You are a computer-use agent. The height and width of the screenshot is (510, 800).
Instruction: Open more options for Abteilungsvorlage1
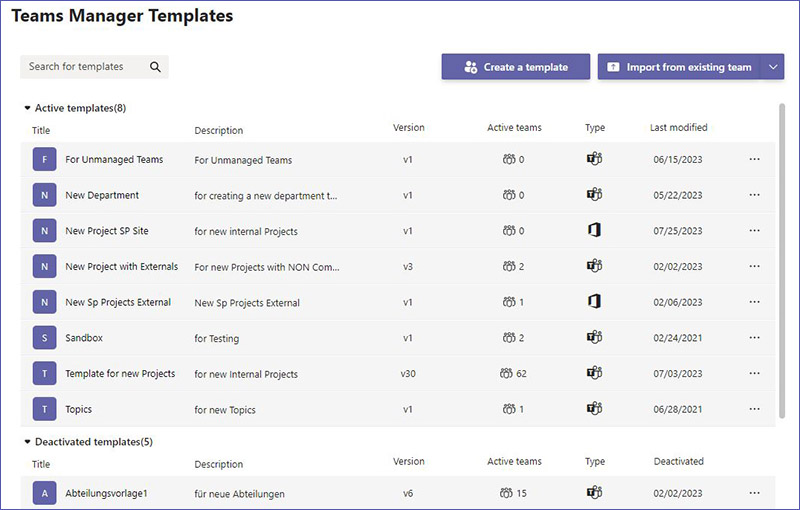[755, 493]
